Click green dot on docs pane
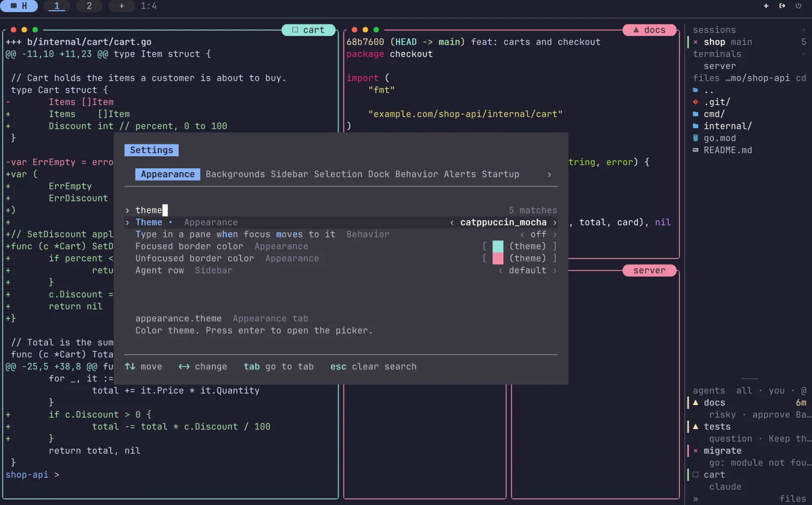This screenshot has height=505, width=812. [376, 30]
